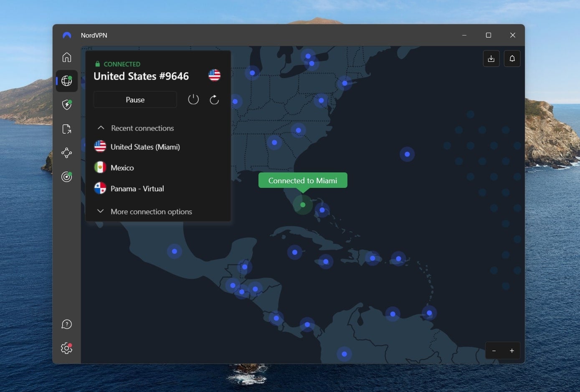Toggle the Miami connection pin on the map
Viewport: 580px width, 392px height.
pos(303,205)
